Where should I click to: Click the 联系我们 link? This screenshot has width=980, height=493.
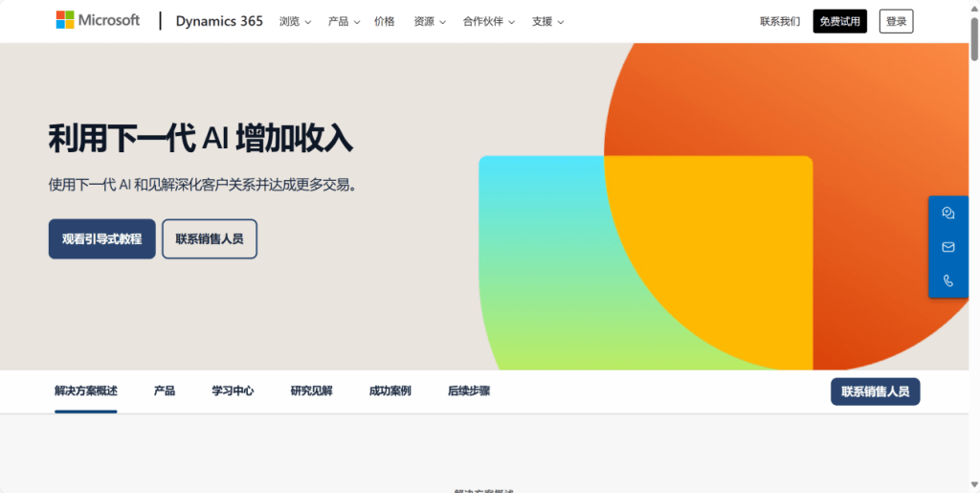tap(780, 21)
